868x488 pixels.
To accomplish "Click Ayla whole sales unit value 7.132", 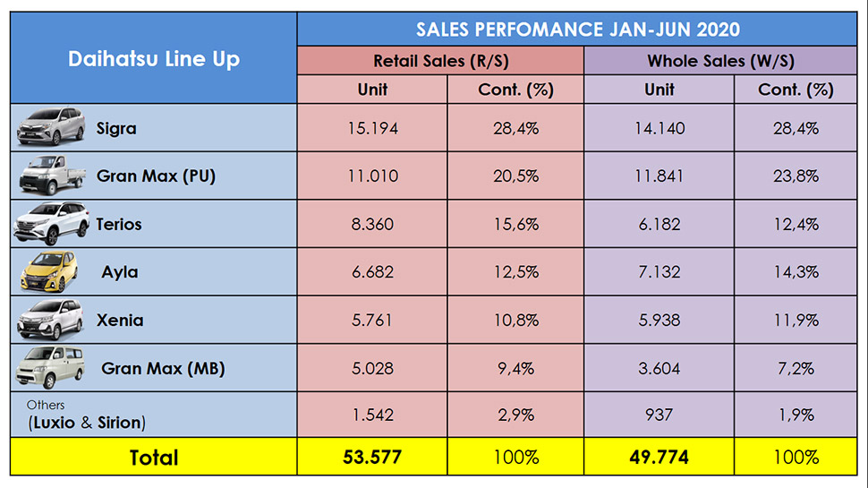I will pos(659,271).
